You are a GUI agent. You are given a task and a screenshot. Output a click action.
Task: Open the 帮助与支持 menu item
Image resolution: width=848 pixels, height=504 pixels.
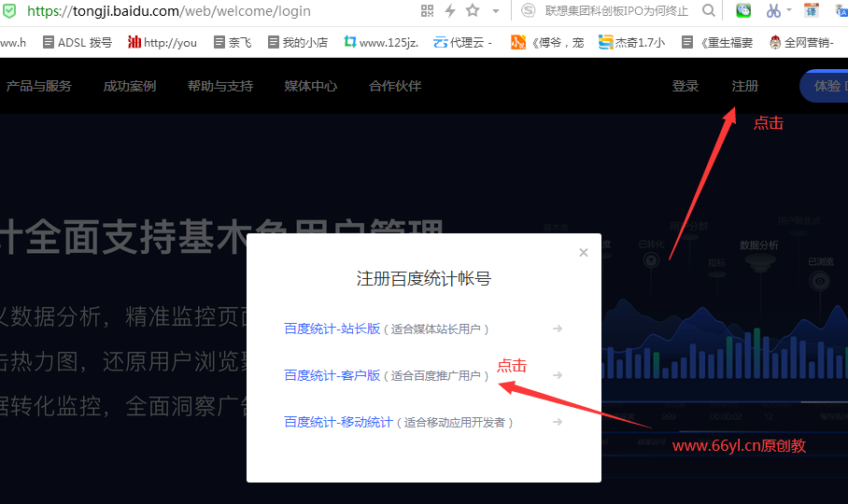(220, 86)
